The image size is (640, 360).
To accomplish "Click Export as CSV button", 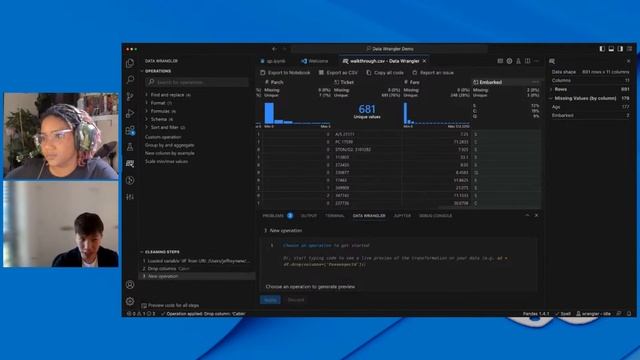I will click(338, 73).
